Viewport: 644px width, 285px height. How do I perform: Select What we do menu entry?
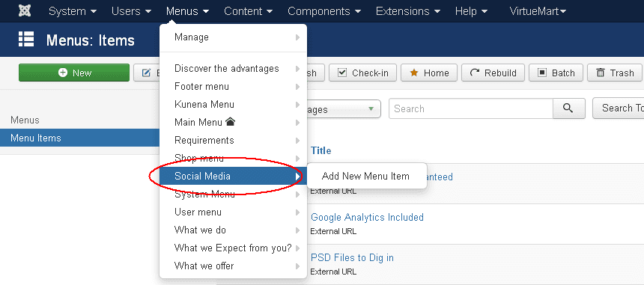click(234, 230)
